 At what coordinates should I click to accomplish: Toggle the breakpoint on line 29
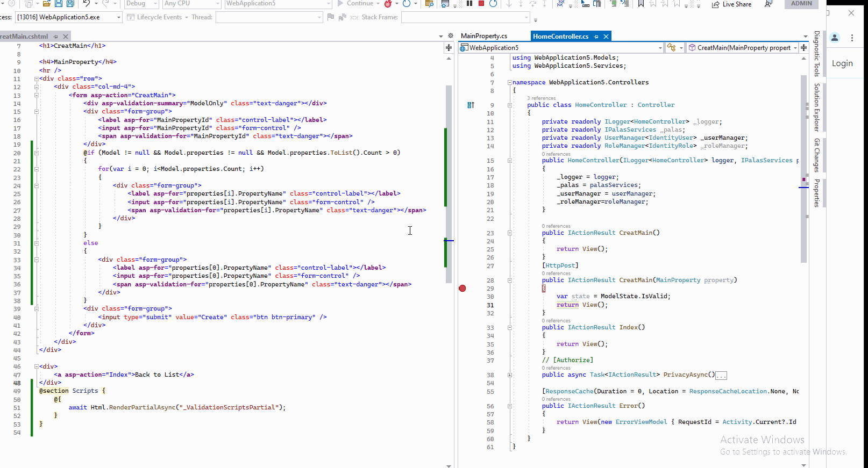tap(463, 289)
